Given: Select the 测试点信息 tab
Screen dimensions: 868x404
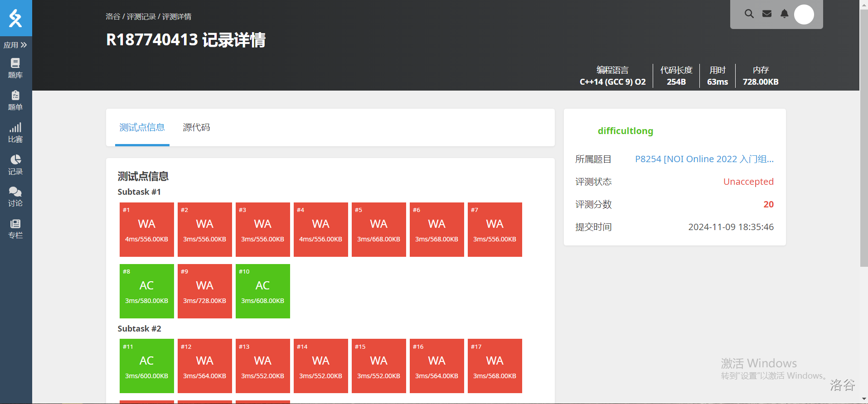Looking at the screenshot, I should [x=142, y=128].
